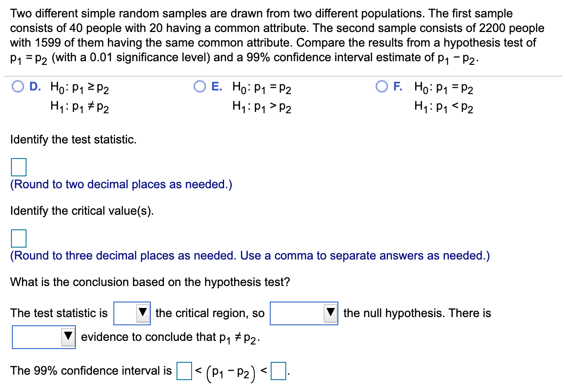The height and width of the screenshot is (392, 567).
Task: Click the circle icon beside option E
Action: click(200, 87)
